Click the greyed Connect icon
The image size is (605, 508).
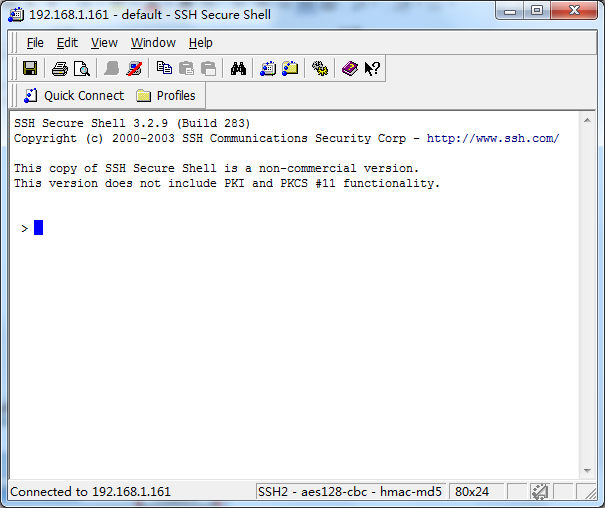click(112, 69)
